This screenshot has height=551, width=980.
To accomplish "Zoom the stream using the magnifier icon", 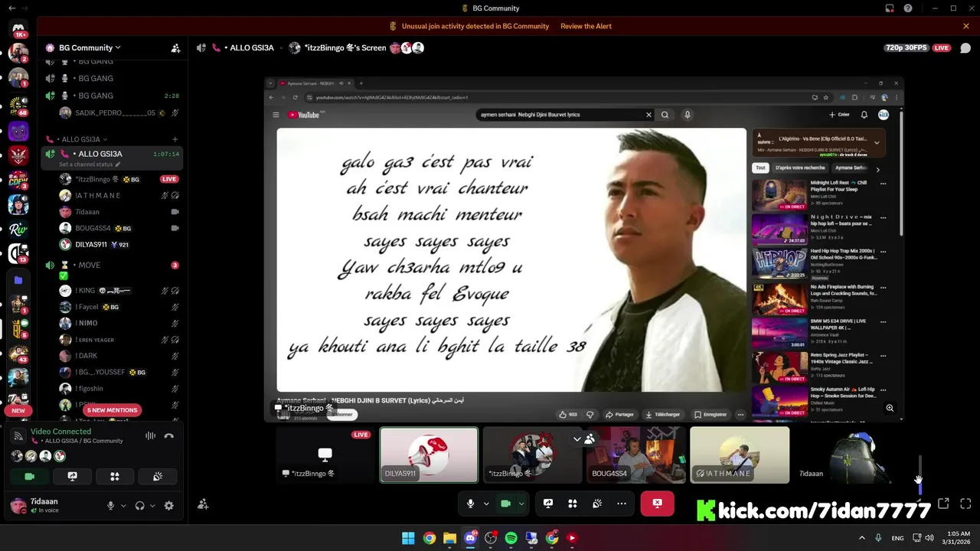I will click(x=890, y=408).
